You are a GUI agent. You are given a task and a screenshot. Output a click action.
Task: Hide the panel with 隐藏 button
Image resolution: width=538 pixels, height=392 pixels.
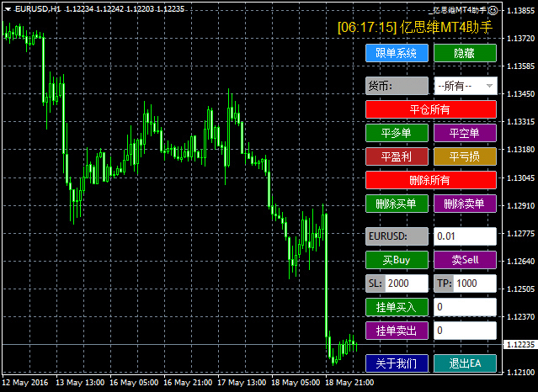point(465,53)
